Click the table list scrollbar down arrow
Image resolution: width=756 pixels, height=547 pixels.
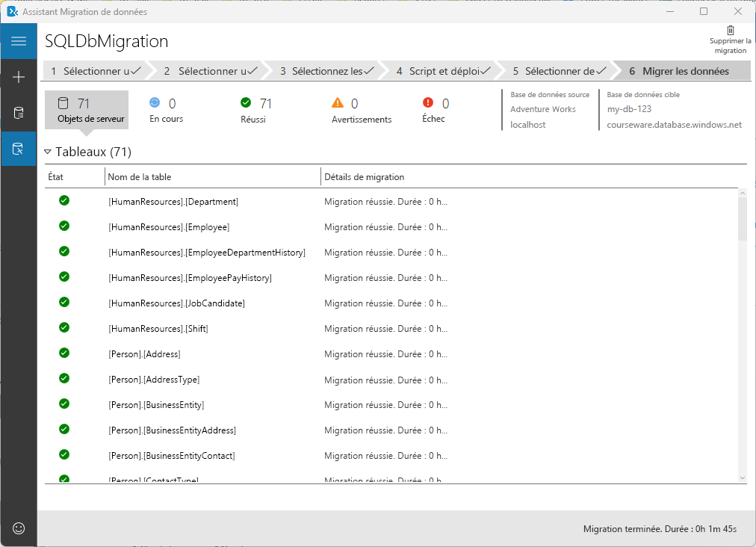point(742,478)
